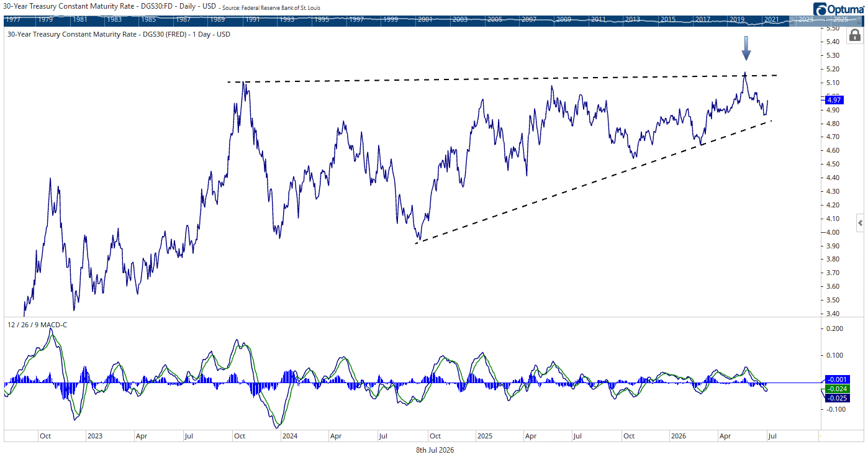Expand the side panel arrow on right edge
Viewport: 868px width, 462px height.
[x=861, y=222]
